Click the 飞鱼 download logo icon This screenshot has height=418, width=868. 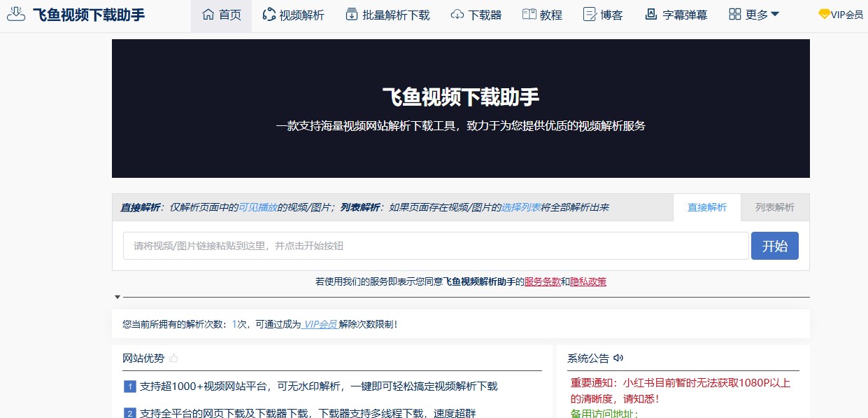(15, 13)
